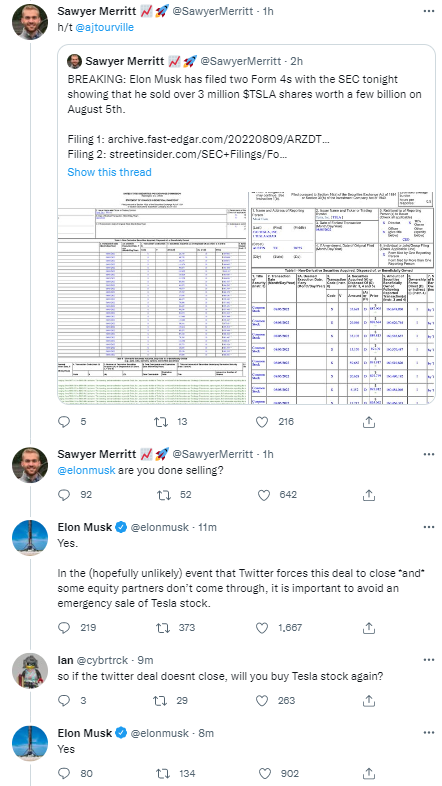The image size is (442, 786).
Task: Open more options on Elon's 8m tweet
Action: pyautogui.click(x=428, y=733)
